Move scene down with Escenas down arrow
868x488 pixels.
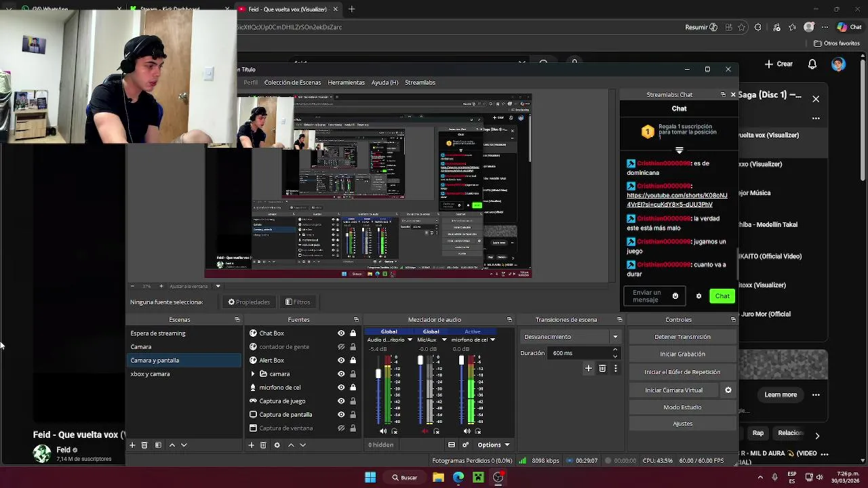click(184, 445)
